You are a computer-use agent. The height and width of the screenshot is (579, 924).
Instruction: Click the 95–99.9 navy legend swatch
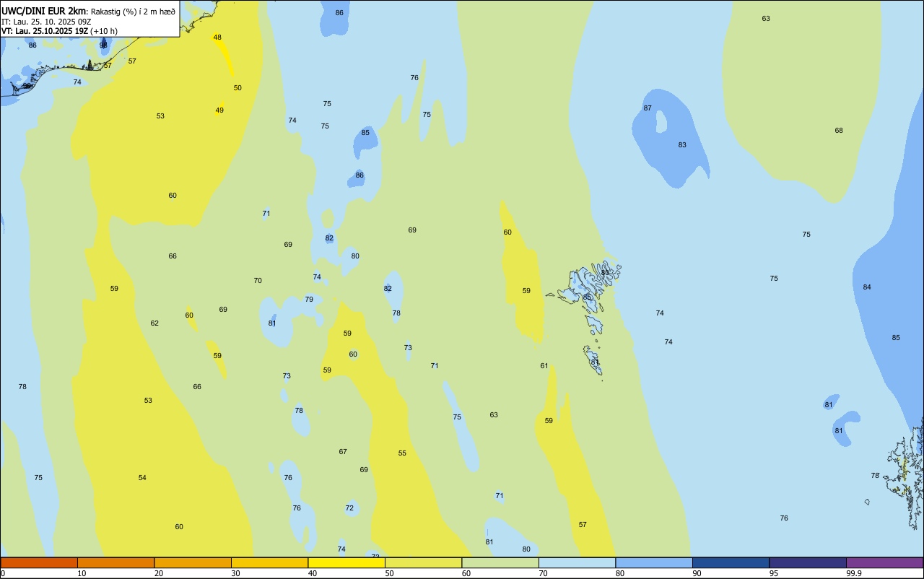click(x=808, y=562)
